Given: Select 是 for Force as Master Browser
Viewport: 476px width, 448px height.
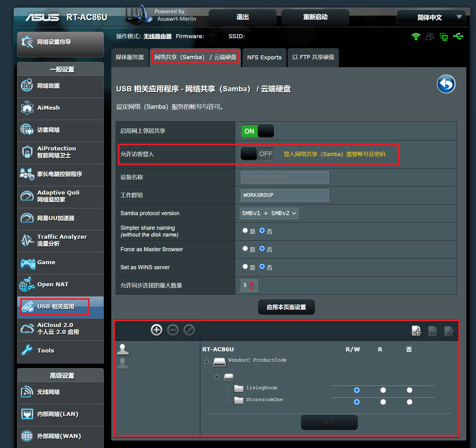Looking at the screenshot, I should point(245,249).
